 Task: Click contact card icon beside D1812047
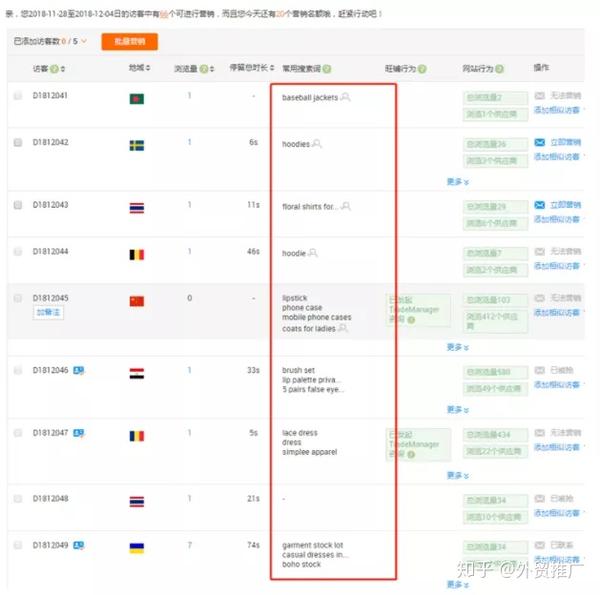(78, 433)
